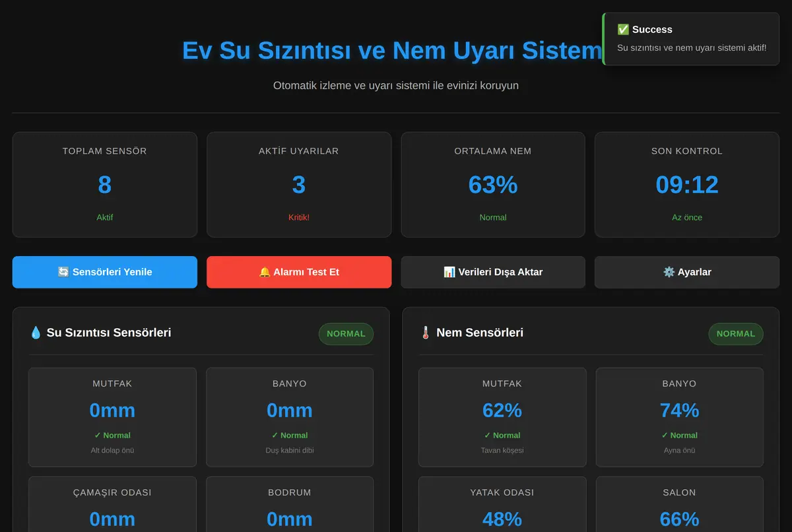Click NORMAL badge in Nem Sensörleri panel

coord(736,334)
